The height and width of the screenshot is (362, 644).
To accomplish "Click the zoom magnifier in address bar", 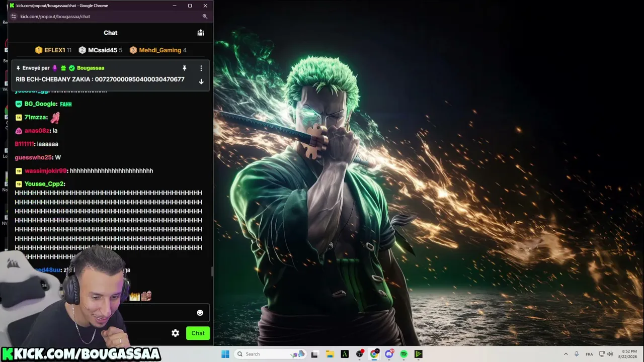I will pos(205,17).
